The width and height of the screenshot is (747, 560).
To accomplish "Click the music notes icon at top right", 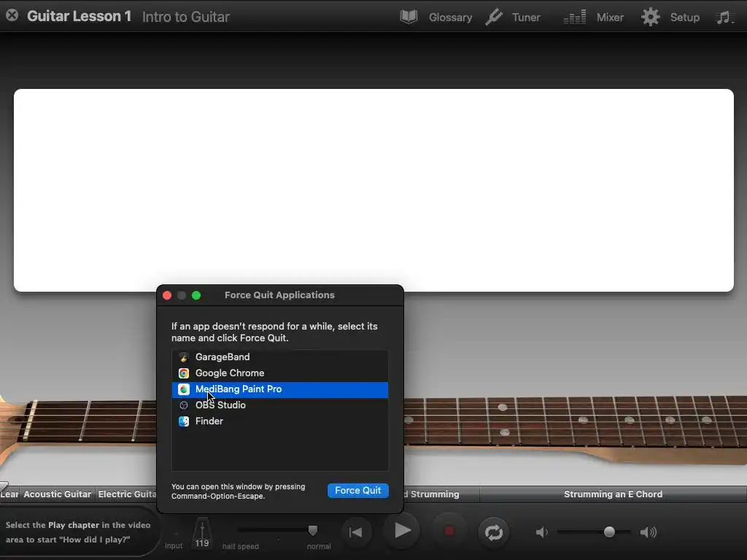I will [x=724, y=17].
